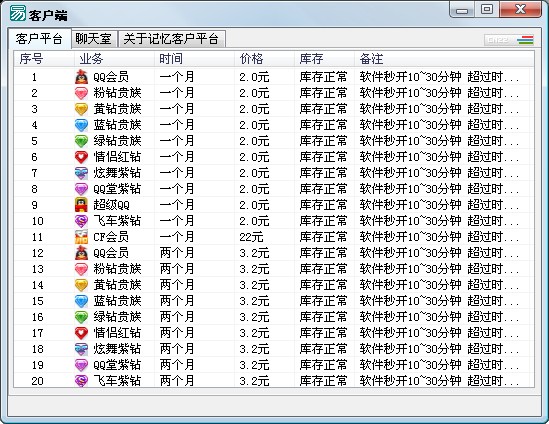Click 一个月 in row 5

(x=177, y=141)
